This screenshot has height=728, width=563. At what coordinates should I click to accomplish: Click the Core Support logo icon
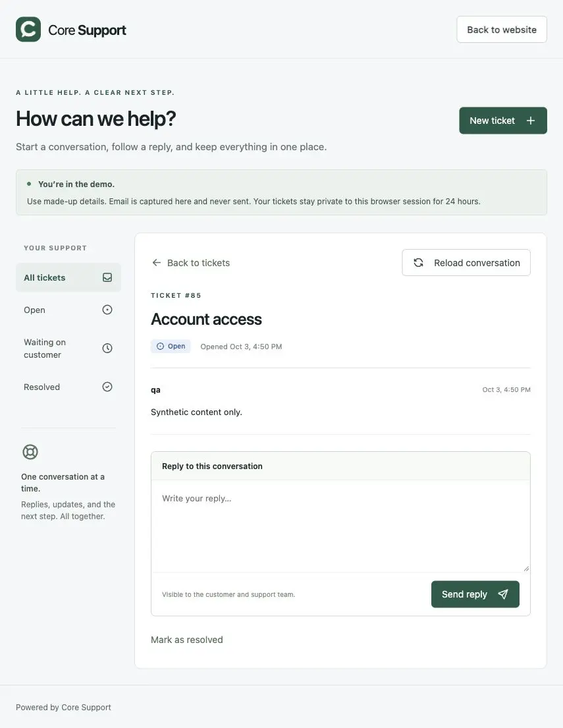click(28, 29)
